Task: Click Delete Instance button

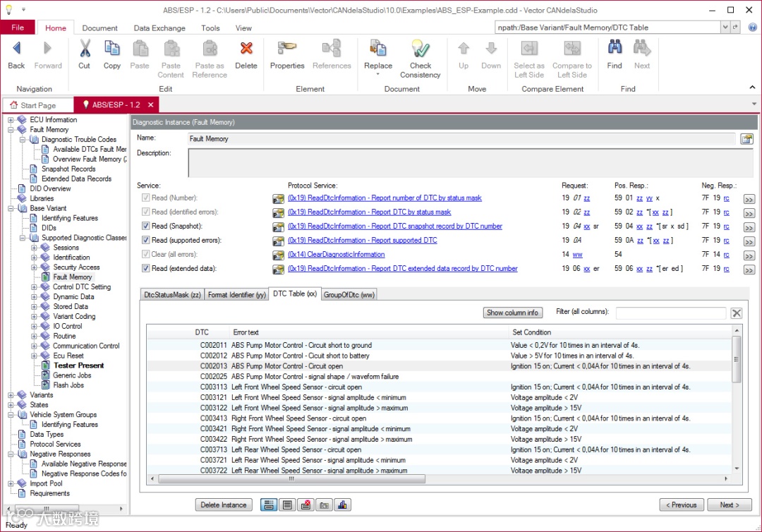Action: point(224,505)
